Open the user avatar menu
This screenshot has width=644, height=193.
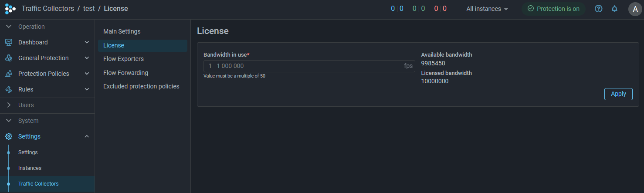point(635,9)
